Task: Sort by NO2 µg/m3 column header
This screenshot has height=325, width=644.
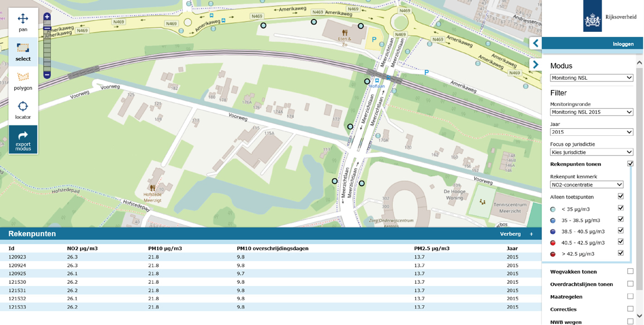Action: (82, 249)
